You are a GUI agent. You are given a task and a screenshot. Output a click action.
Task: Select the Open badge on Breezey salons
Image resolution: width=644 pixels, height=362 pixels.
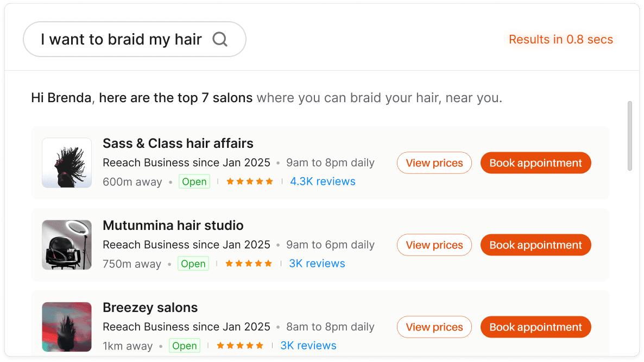pyautogui.click(x=185, y=345)
